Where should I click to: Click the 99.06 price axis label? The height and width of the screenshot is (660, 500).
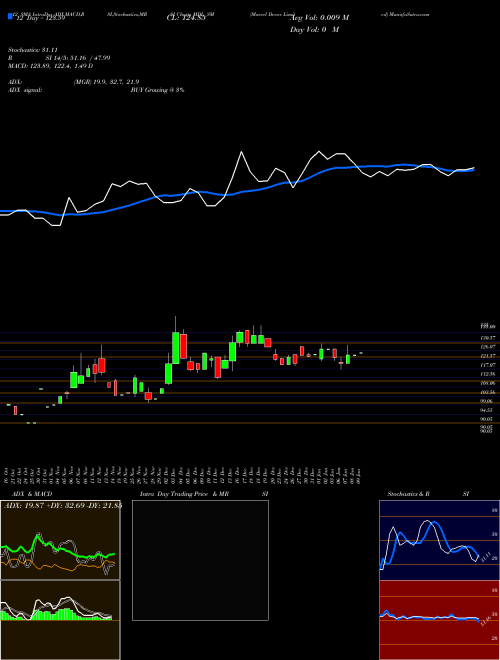(488, 401)
